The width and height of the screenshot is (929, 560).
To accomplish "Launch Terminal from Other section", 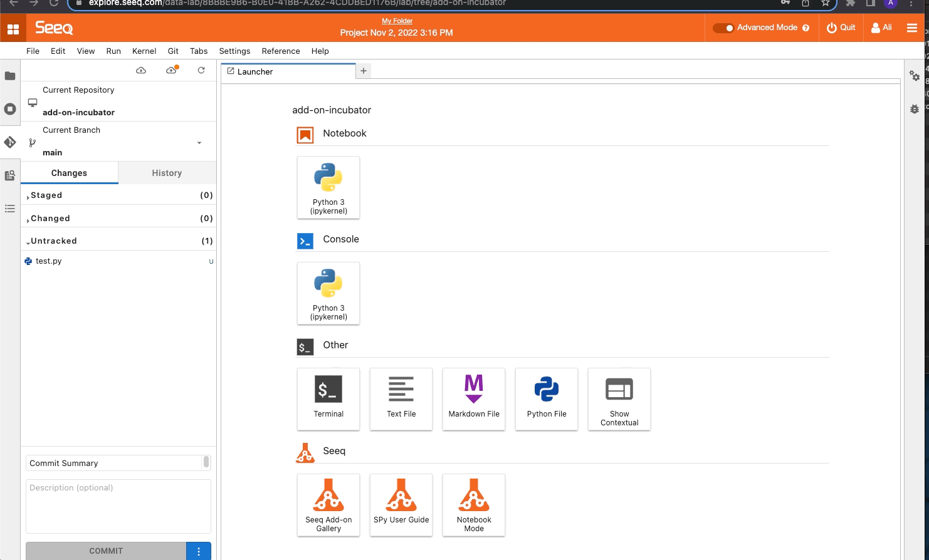I will point(328,398).
